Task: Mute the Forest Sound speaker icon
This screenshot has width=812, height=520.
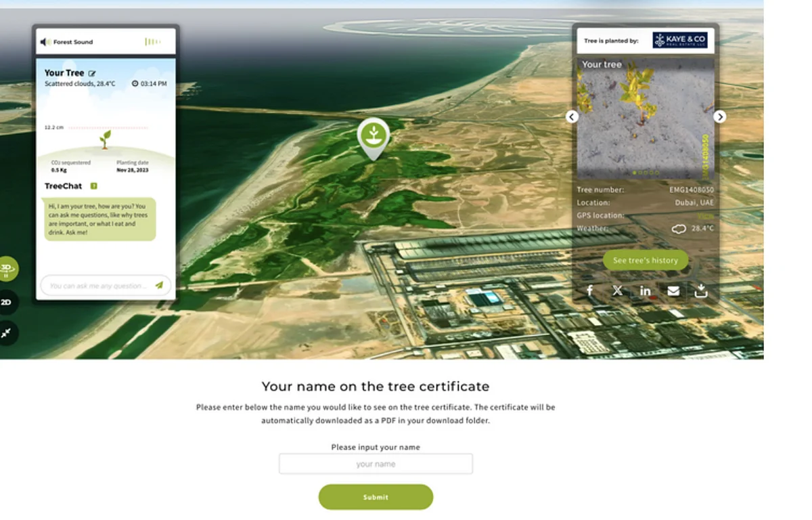Action: 45,42
